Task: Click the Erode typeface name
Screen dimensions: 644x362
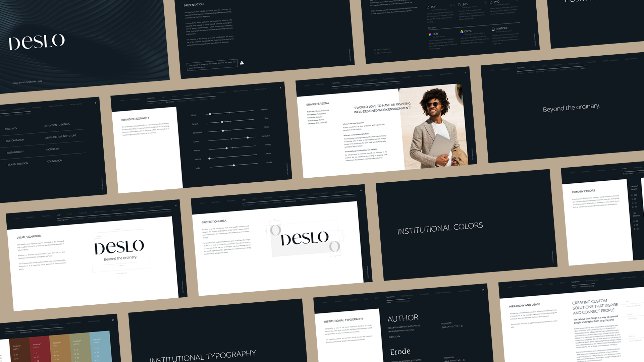Action: [400, 351]
